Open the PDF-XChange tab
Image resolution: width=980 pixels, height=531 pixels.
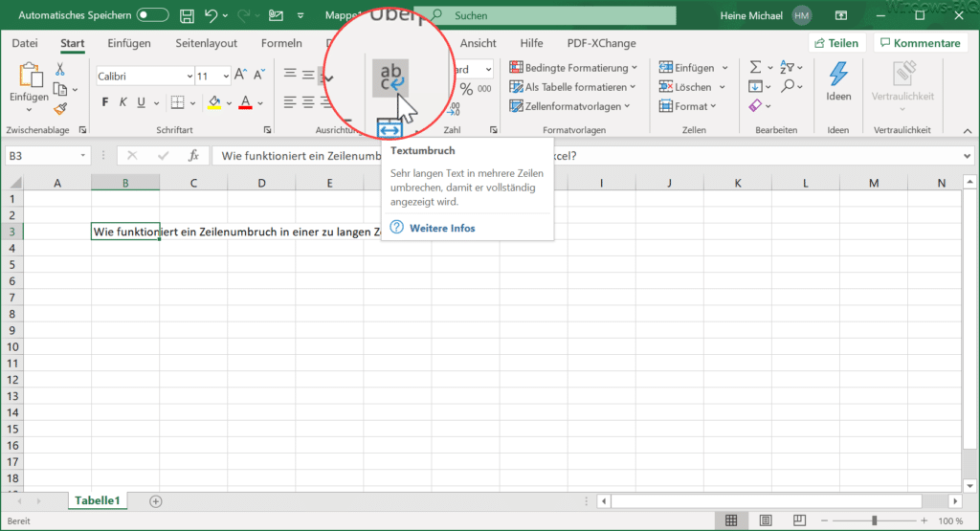click(601, 43)
